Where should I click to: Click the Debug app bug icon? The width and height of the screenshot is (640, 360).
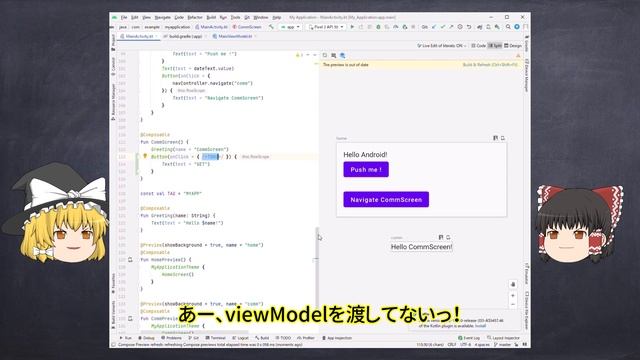tap(378, 27)
